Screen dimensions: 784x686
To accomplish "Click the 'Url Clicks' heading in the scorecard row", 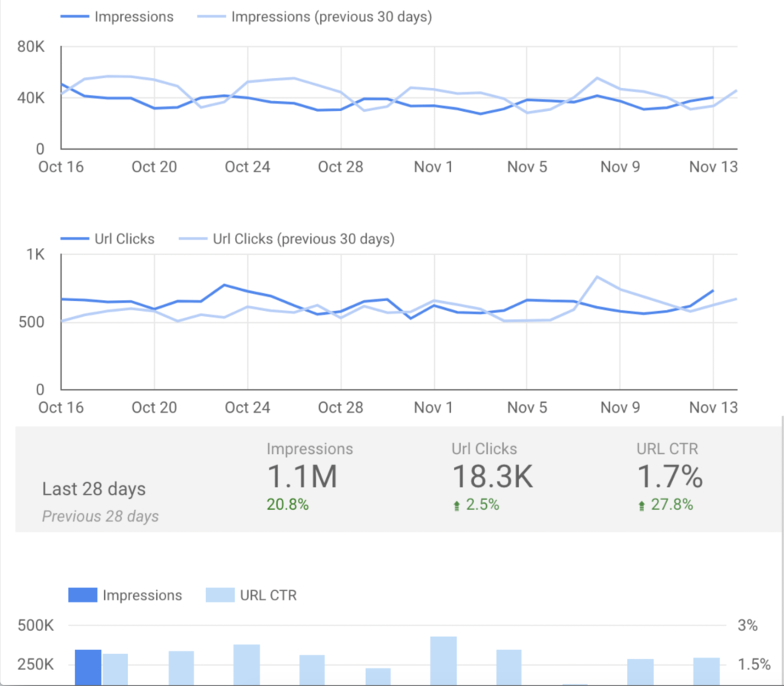I will [x=484, y=449].
